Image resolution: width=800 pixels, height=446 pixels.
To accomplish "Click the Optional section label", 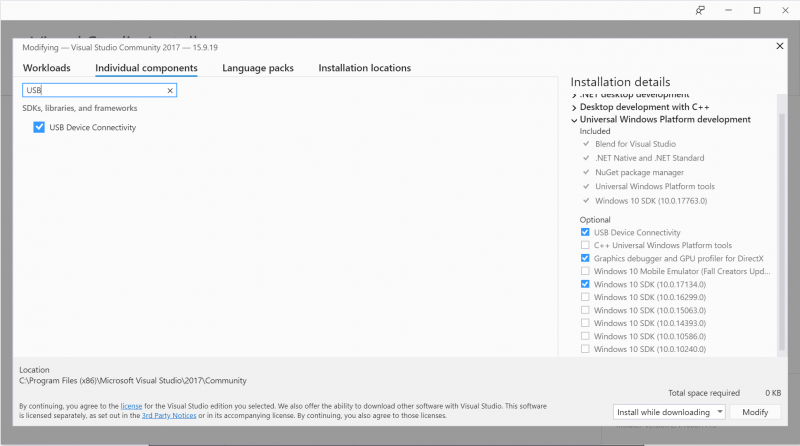I will tap(595, 220).
